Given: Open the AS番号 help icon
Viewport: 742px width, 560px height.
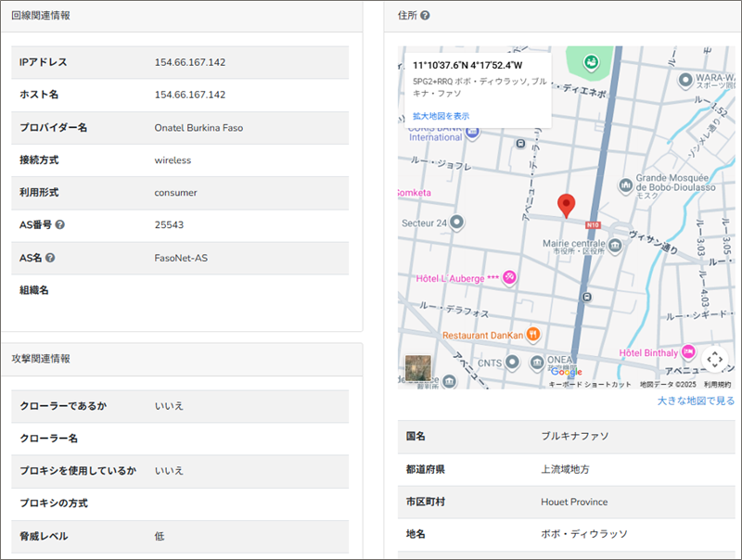Looking at the screenshot, I should pos(60,225).
